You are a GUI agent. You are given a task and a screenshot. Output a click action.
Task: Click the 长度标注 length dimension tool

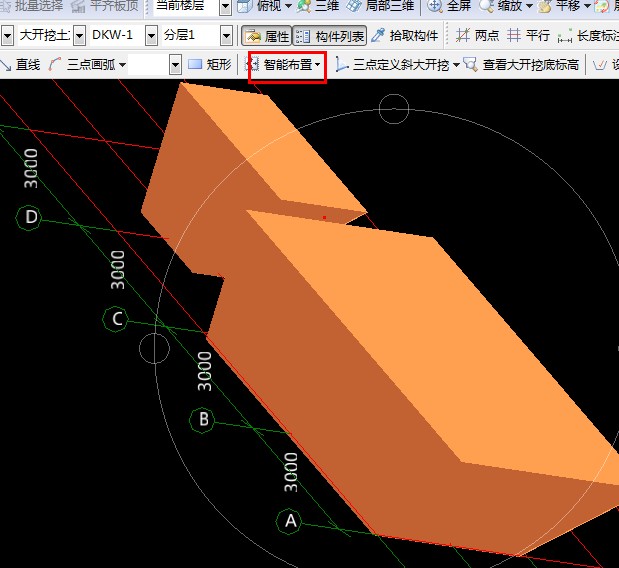pos(588,36)
